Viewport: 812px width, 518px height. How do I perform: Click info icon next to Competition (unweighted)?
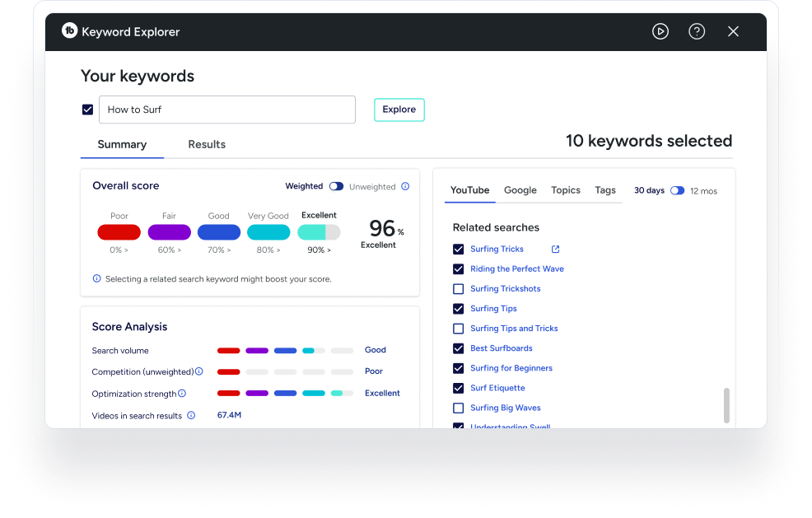click(x=199, y=371)
